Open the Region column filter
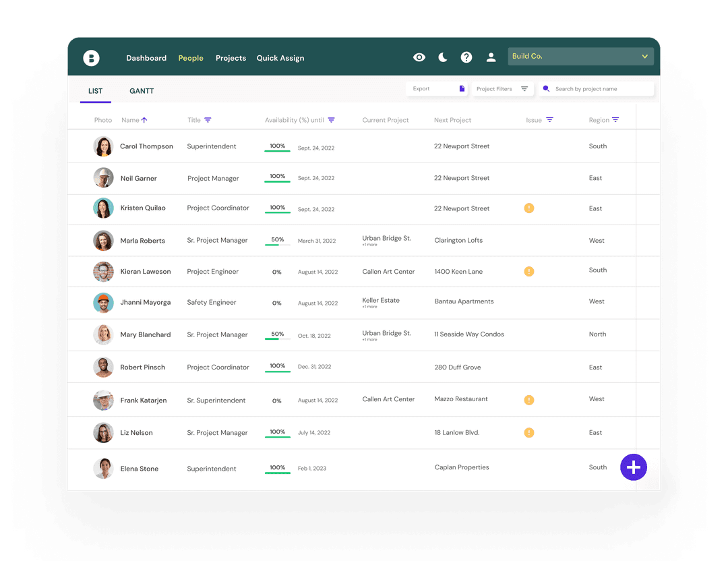This screenshot has width=728, height=561. 615,120
